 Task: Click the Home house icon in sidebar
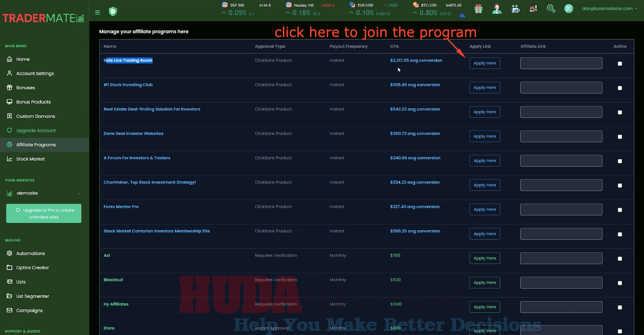[x=9, y=59]
